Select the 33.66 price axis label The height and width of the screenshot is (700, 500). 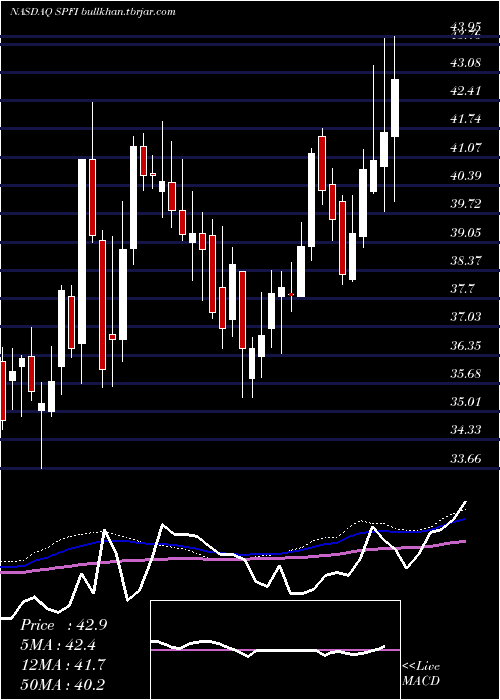(x=466, y=458)
